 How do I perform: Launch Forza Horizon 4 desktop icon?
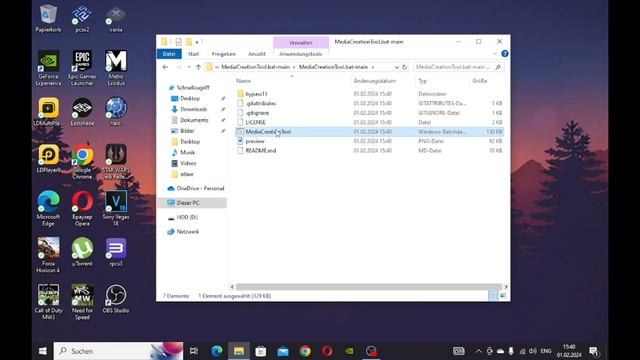click(x=48, y=255)
